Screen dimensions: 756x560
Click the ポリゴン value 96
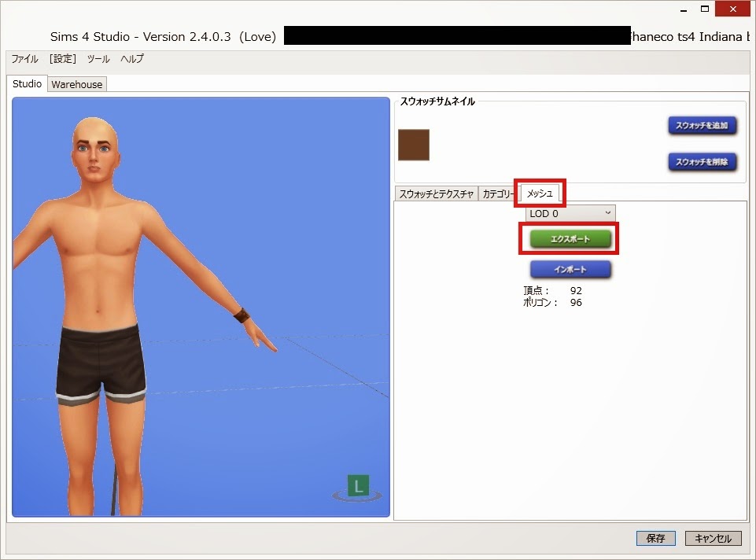[576, 303]
